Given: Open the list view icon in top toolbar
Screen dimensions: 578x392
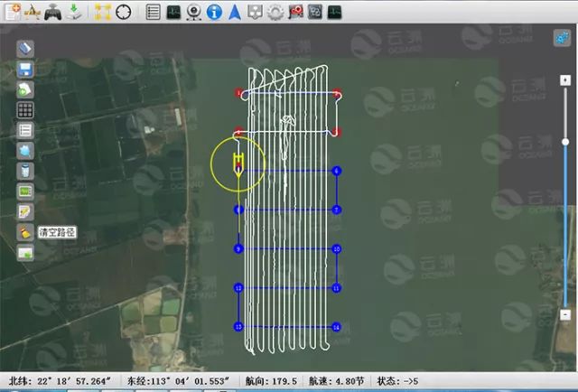Looking at the screenshot, I should [153, 12].
